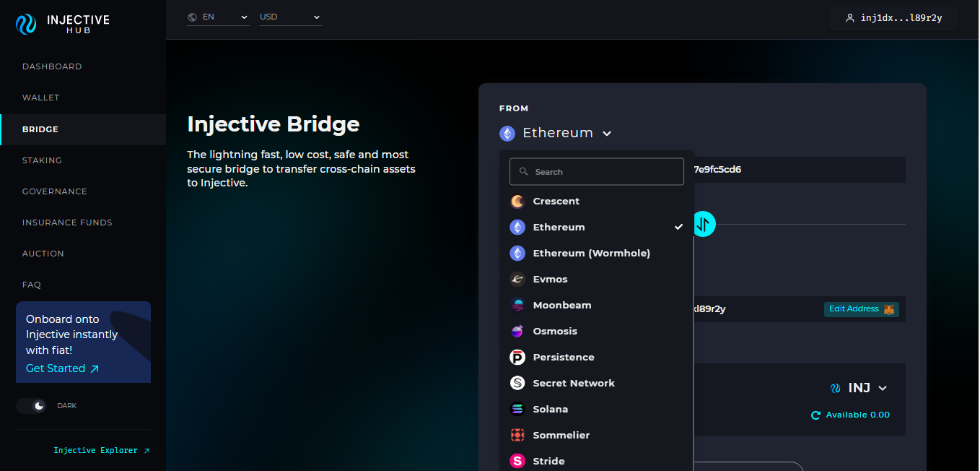Click the Onboard onto Injective banner

tap(83, 342)
